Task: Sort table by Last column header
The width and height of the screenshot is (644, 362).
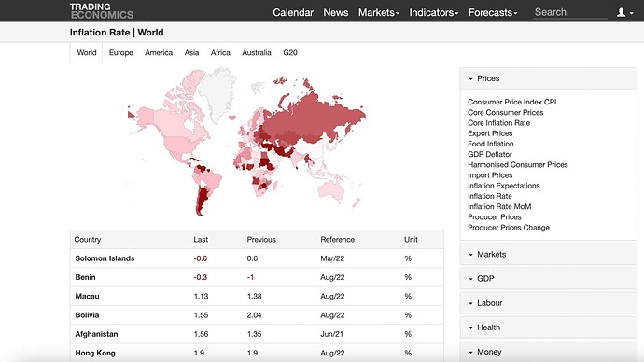Action: point(201,239)
